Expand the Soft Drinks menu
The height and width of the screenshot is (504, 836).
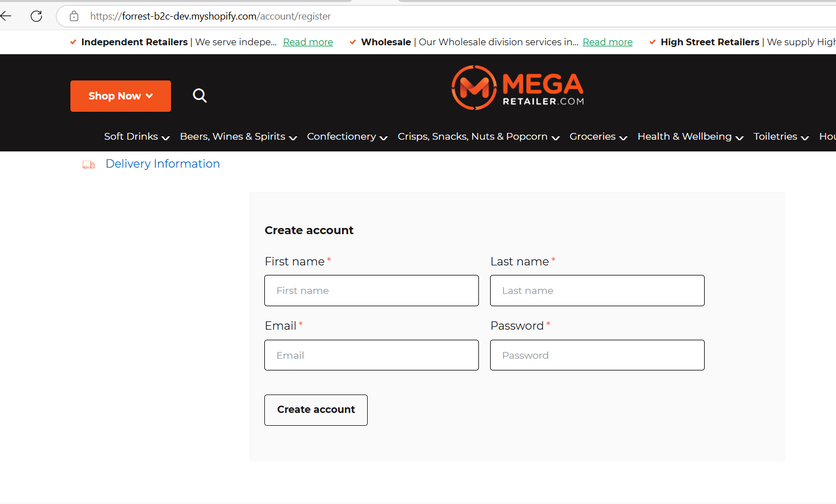point(137,136)
